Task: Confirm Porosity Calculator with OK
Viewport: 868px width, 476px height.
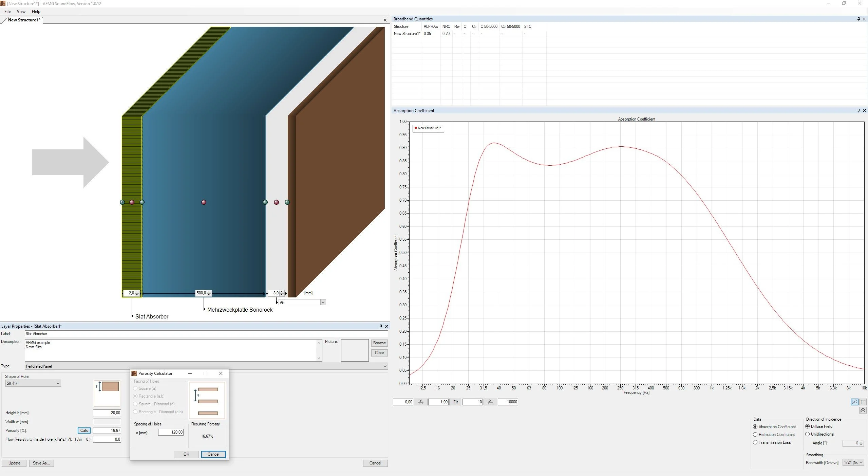Action: pos(186,454)
